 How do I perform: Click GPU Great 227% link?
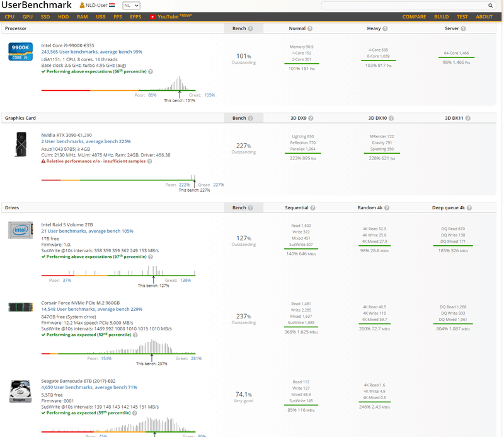click(x=219, y=185)
